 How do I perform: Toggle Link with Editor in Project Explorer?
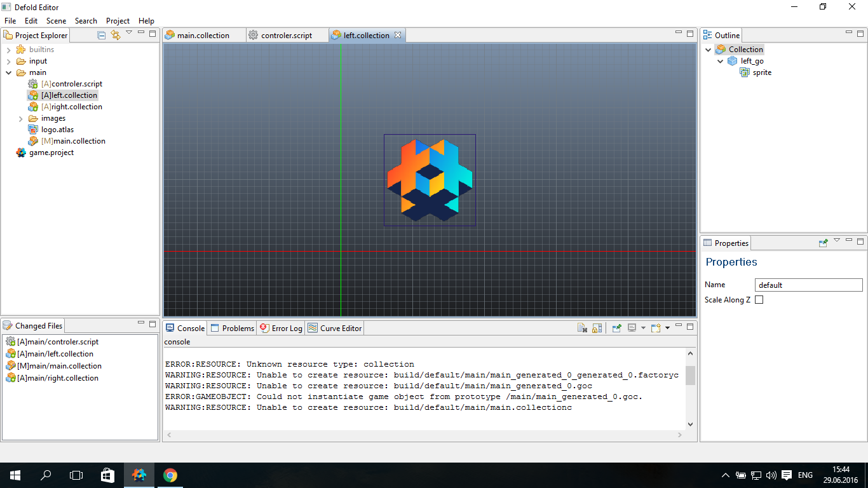115,35
